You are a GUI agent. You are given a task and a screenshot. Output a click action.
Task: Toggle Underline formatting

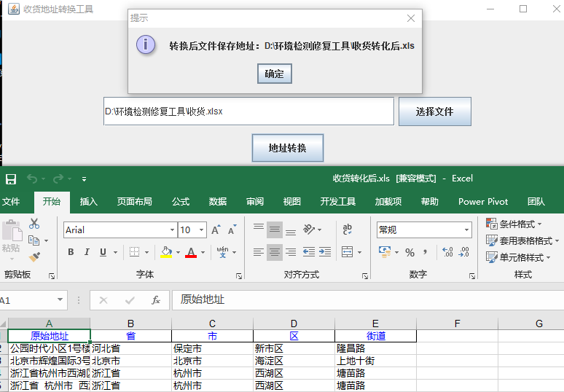103,252
